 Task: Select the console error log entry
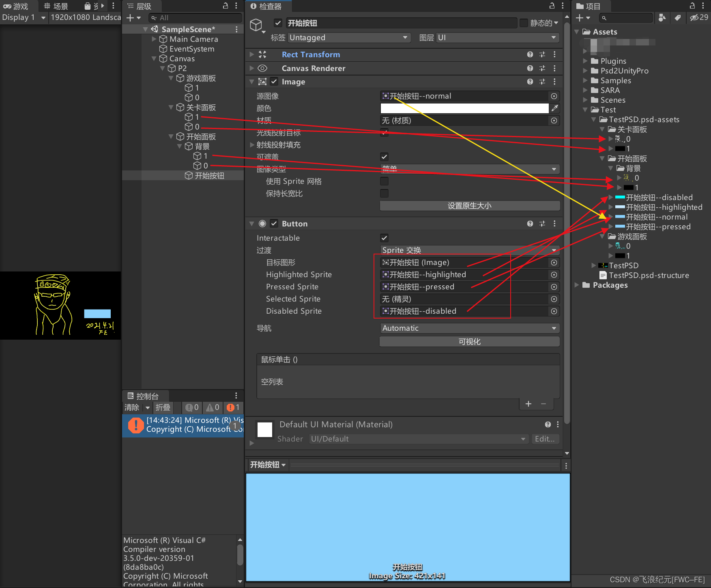pyautogui.click(x=183, y=425)
